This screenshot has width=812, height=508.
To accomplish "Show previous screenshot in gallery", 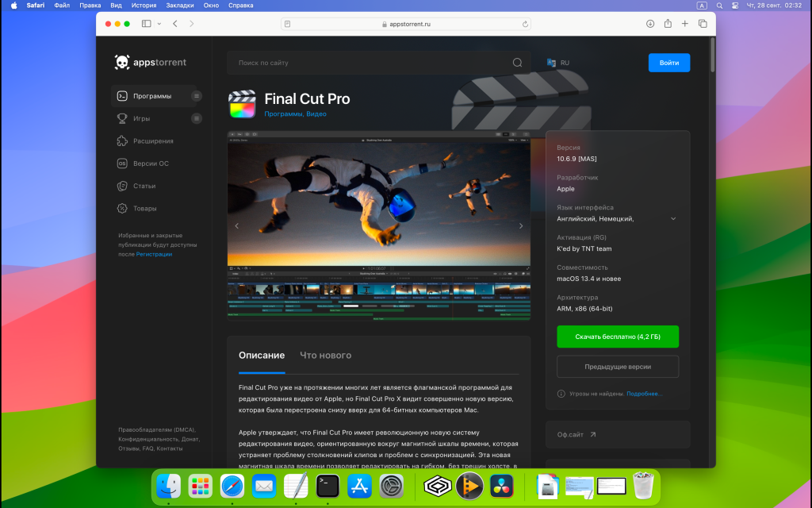I will 237,226.
